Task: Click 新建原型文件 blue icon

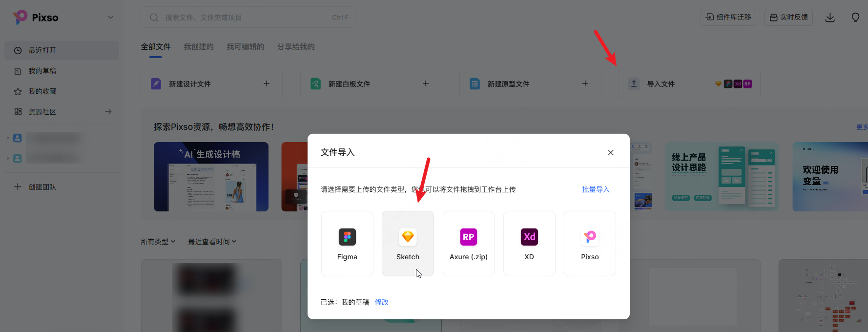Action: pyautogui.click(x=475, y=83)
